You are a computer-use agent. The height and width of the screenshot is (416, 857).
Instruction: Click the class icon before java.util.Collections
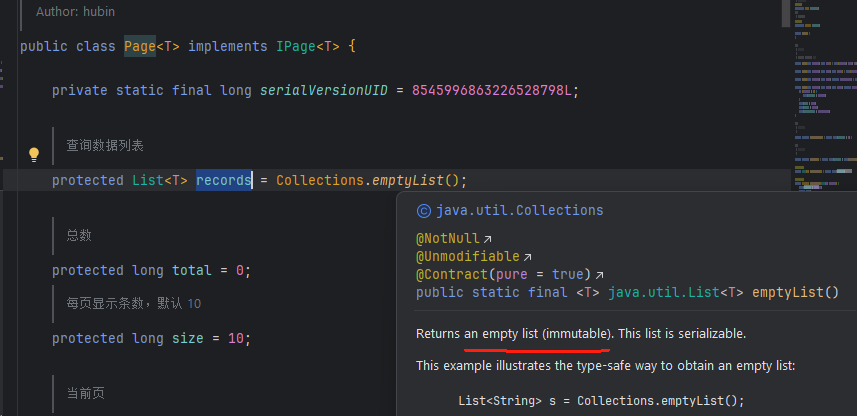pos(423,211)
